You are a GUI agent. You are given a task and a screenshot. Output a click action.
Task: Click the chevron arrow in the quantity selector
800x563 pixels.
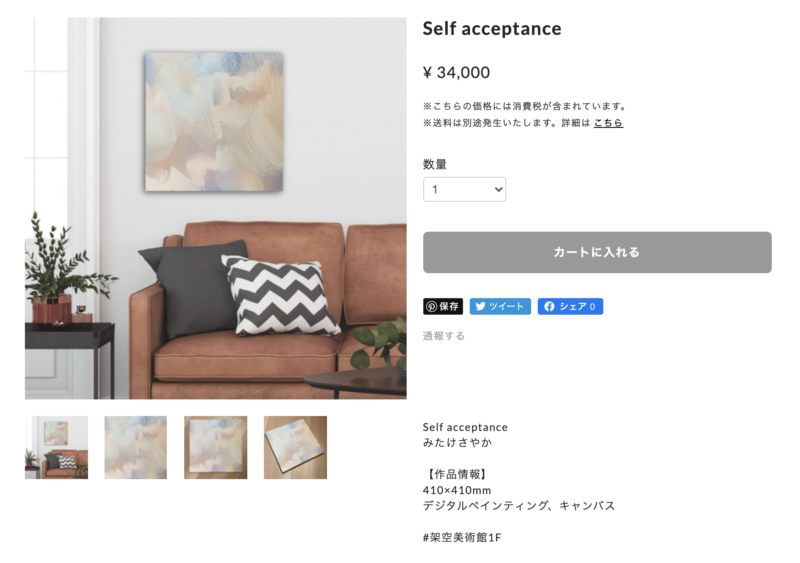(498, 189)
